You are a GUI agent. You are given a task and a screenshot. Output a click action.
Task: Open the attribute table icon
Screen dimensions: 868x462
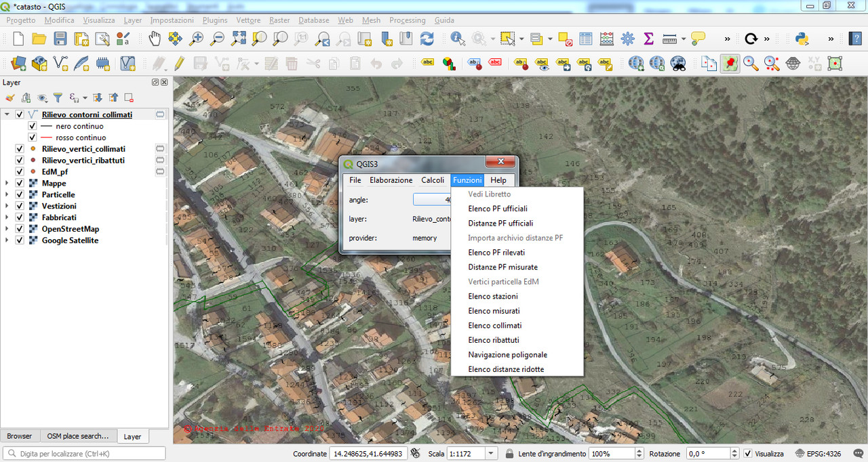[x=585, y=39]
